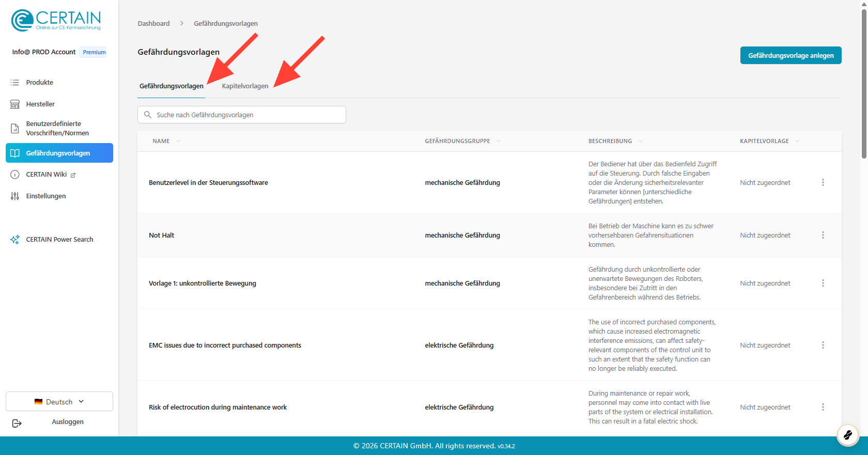This screenshot has height=455, width=868.
Task: Sort by the BESCHREIBUNG column chevron
Action: point(641,141)
